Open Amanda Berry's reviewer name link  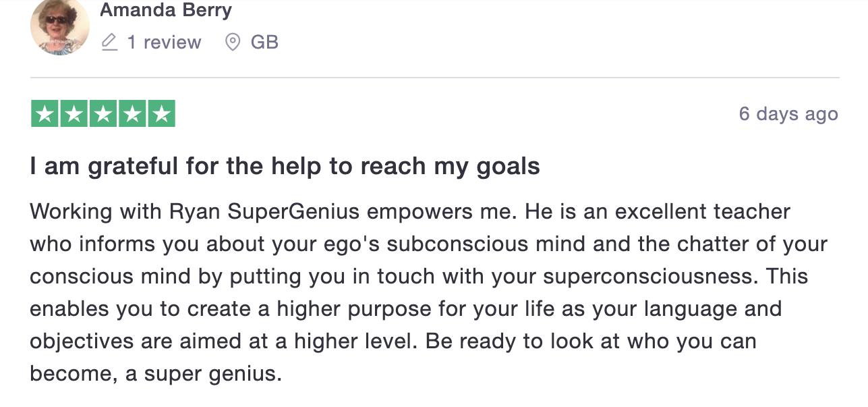pos(166,10)
